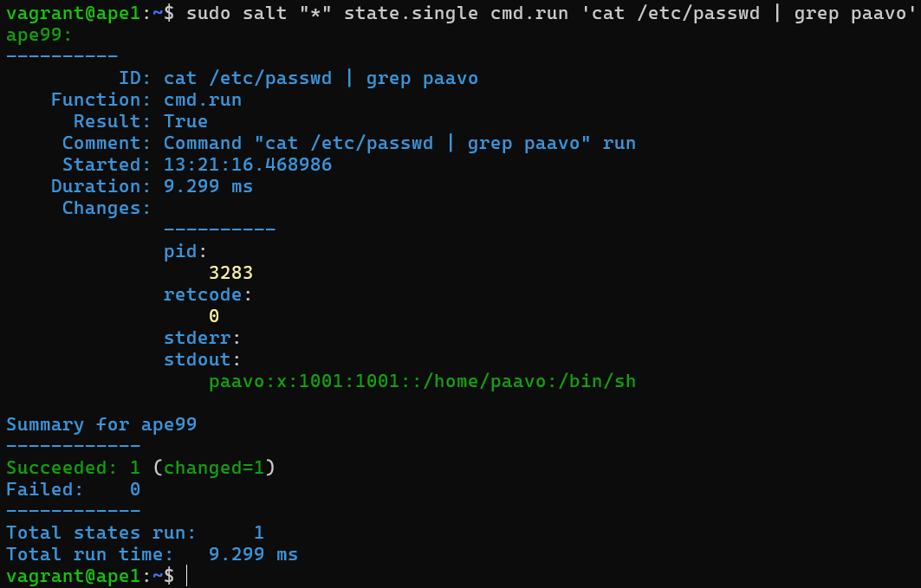
Task: Click the ID line command text
Action: coord(321,78)
